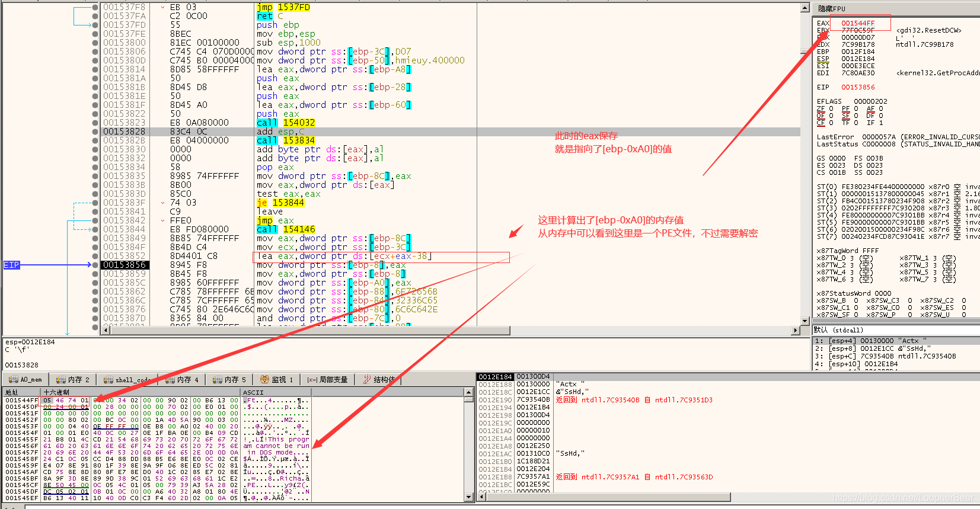Image resolution: width=980 pixels, height=509 pixels.
Task: Open the 结构体 struct tab
Action: 379,379
